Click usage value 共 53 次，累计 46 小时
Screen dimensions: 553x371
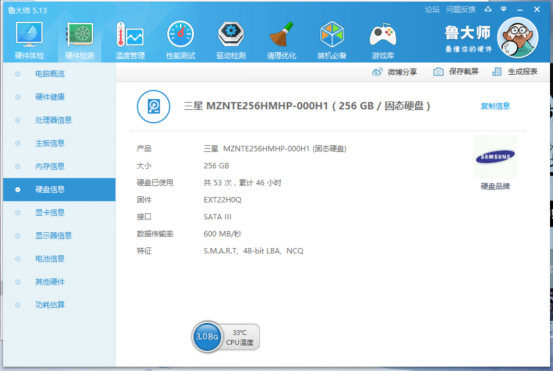pos(242,183)
